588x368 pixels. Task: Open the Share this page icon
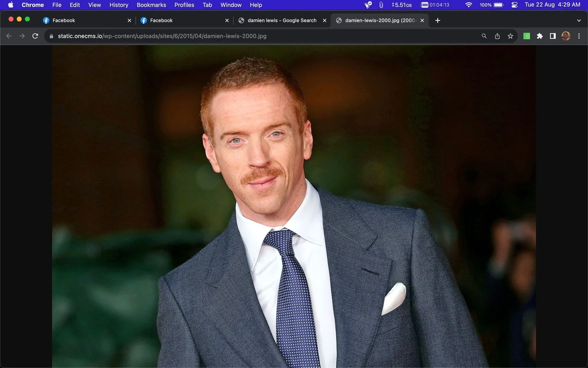point(497,36)
